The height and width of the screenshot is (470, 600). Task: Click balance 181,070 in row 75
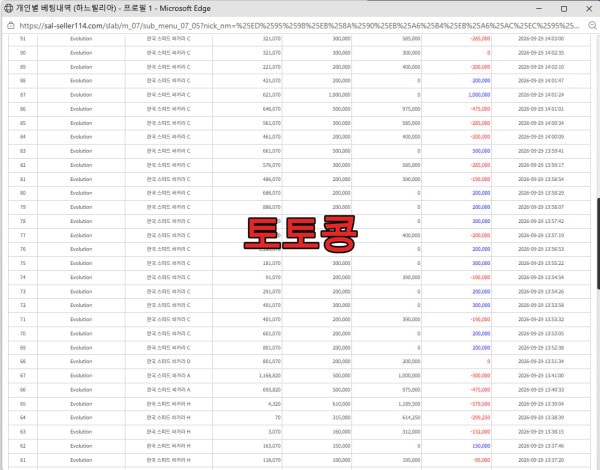pos(272,263)
